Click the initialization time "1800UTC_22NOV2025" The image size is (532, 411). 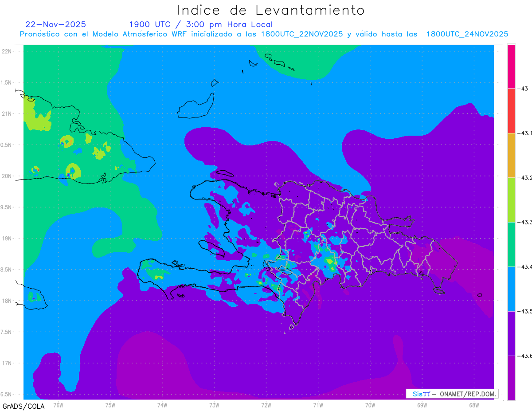pyautogui.click(x=302, y=34)
